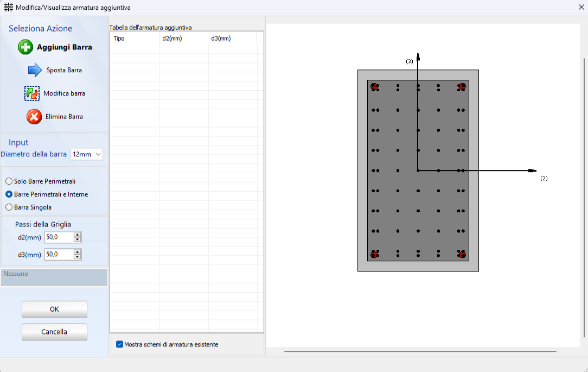
Task: Open the Diametro della barra dropdown
Action: pos(87,154)
